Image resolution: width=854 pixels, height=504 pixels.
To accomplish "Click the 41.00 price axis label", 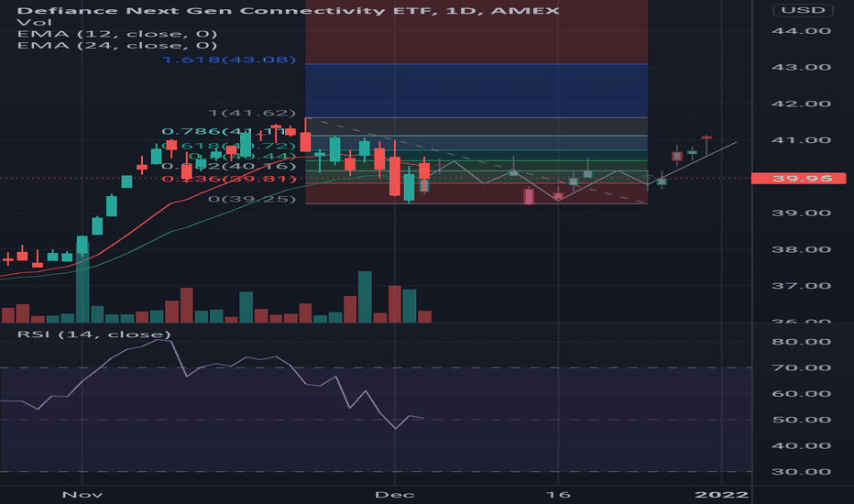I will click(x=801, y=140).
